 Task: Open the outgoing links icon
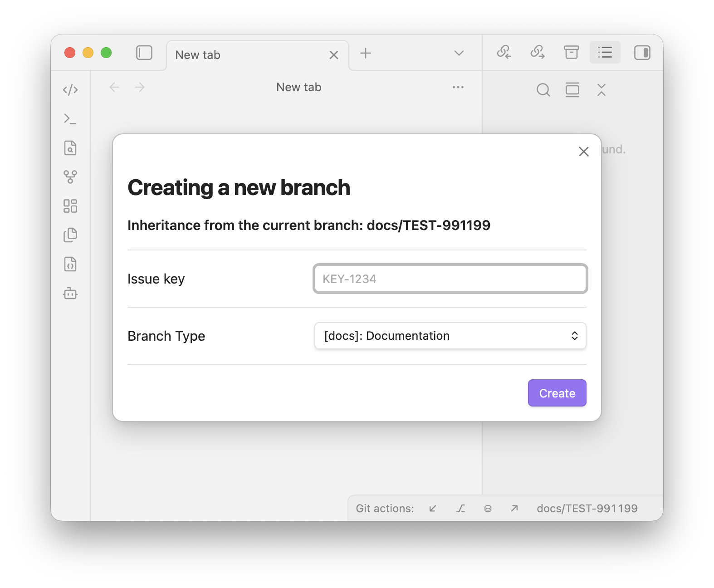[x=538, y=52]
